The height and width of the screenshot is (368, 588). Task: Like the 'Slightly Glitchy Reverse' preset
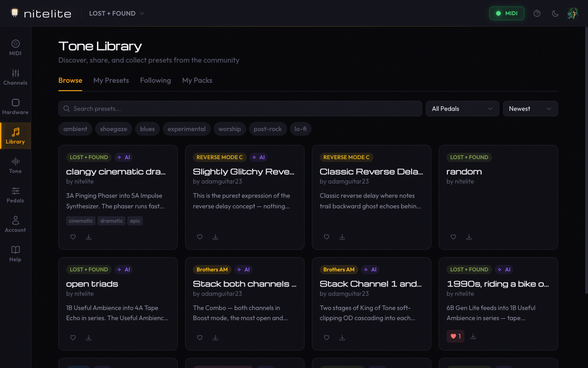coord(199,236)
